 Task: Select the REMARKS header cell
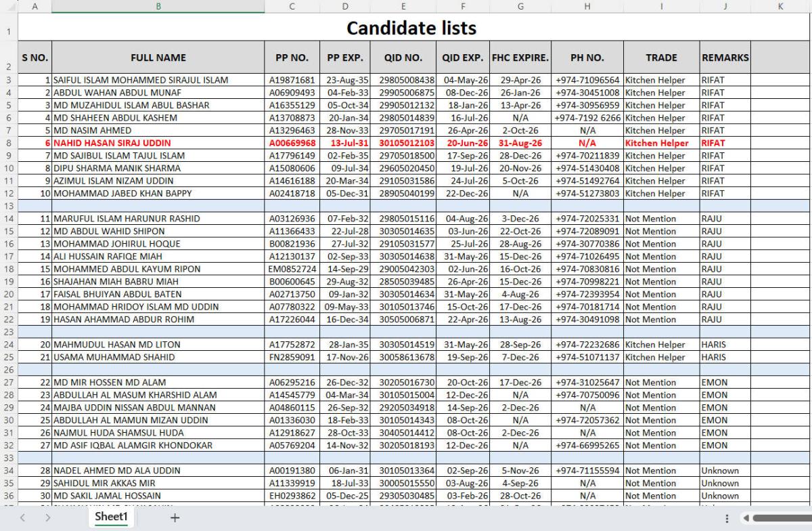click(x=725, y=58)
